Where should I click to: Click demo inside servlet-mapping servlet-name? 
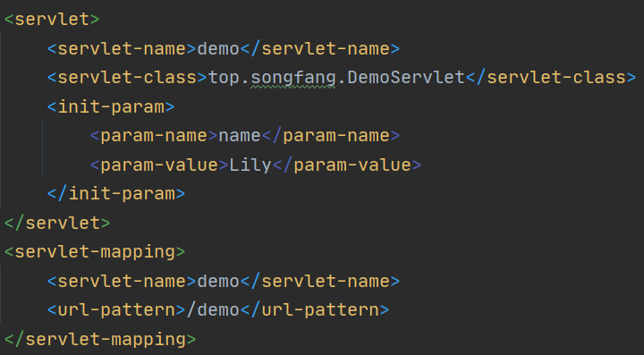pyautogui.click(x=218, y=281)
